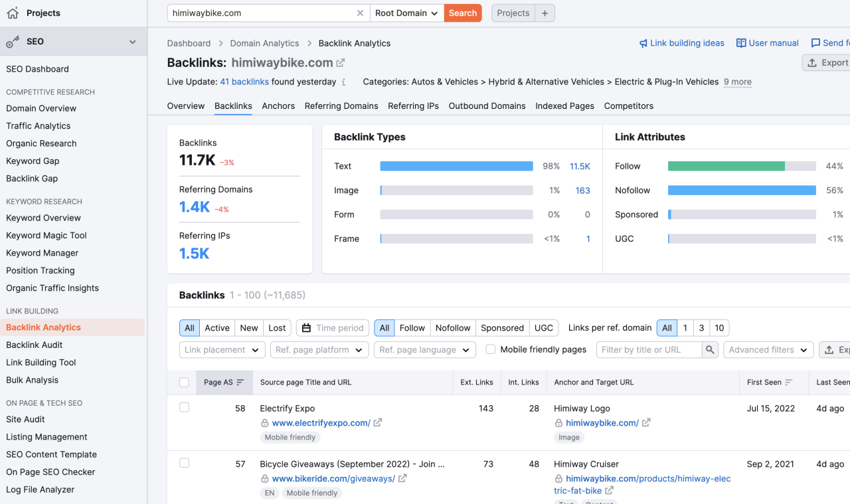Screen dimensions: 850x504
Task: Click the 1.4K Referring Domains value
Action: 195,207
